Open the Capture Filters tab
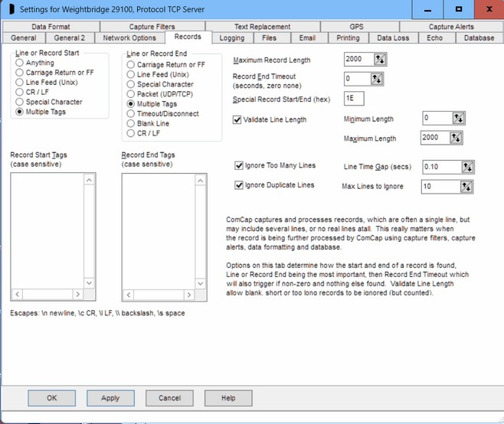Screen dimensions: 504x424 152,27
